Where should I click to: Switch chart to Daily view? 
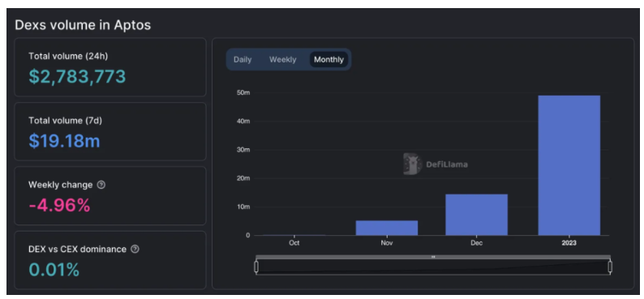(243, 59)
